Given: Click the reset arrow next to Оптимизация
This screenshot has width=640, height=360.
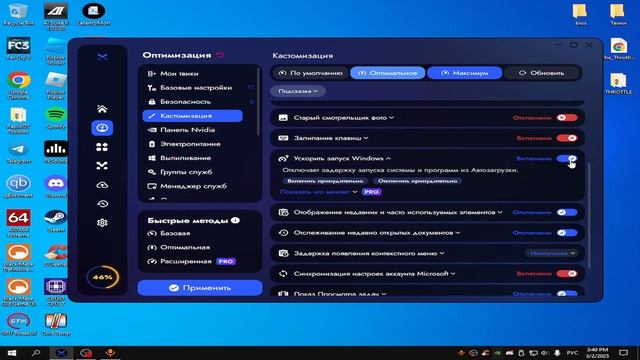Looking at the screenshot, I should tap(220, 55).
